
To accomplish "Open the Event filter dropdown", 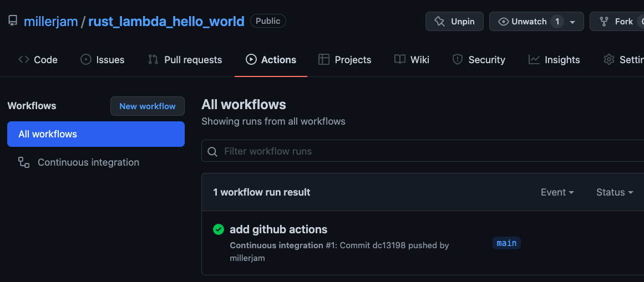I will coord(557,192).
